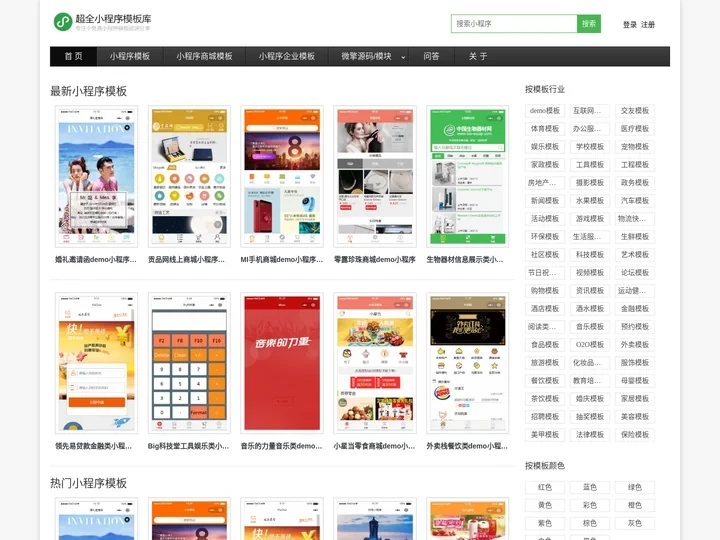Click the 注册 link
This screenshot has width=720, height=540.
[x=648, y=25]
